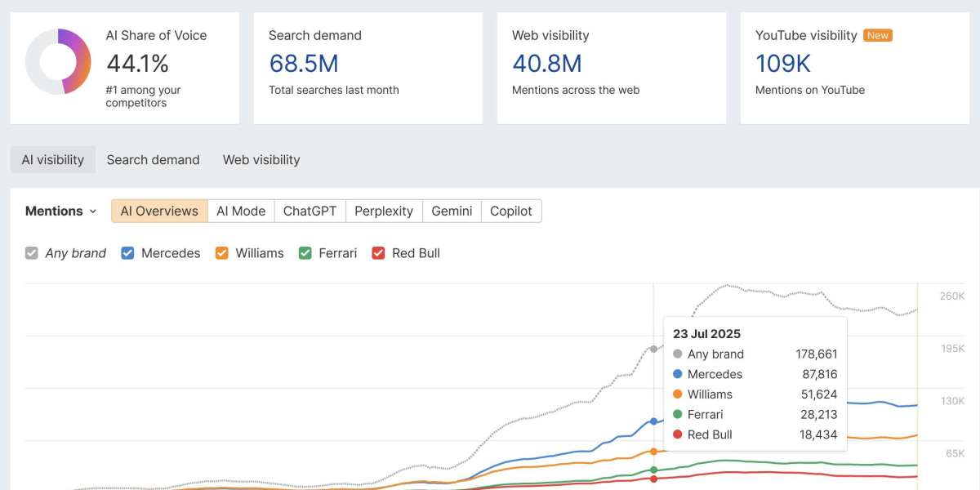Filter the chart by Gemini
This screenshot has height=490, width=980.
pyautogui.click(x=452, y=211)
